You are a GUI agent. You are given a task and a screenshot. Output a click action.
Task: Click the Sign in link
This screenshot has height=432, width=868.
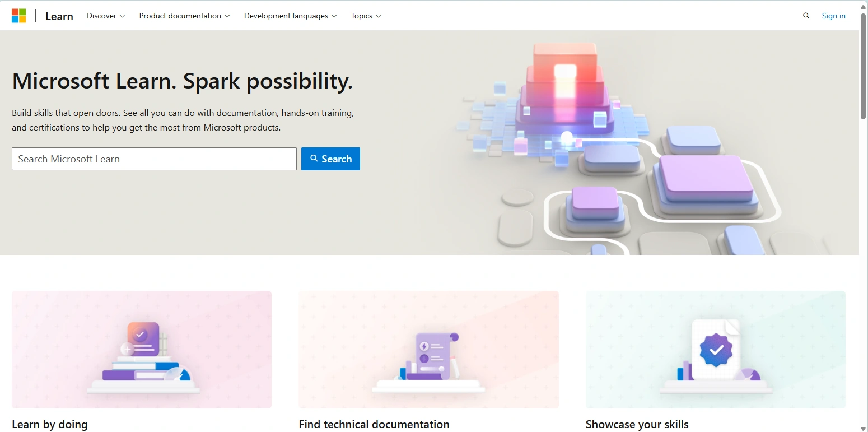pos(833,16)
